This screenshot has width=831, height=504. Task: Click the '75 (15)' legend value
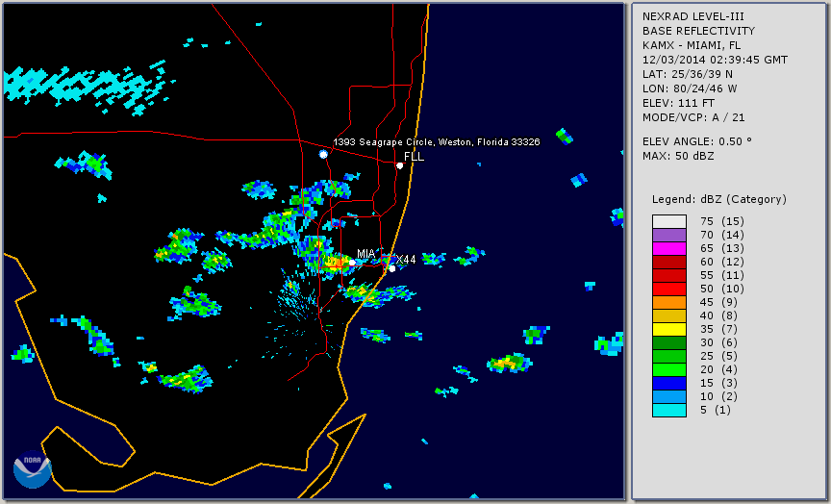[x=721, y=221]
